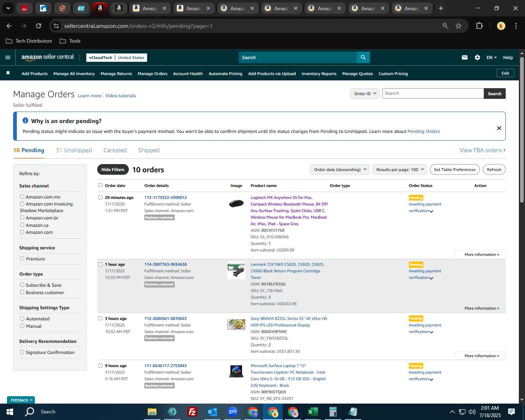Open Account Health from the nav menu
The width and height of the screenshot is (525, 420).
click(188, 74)
